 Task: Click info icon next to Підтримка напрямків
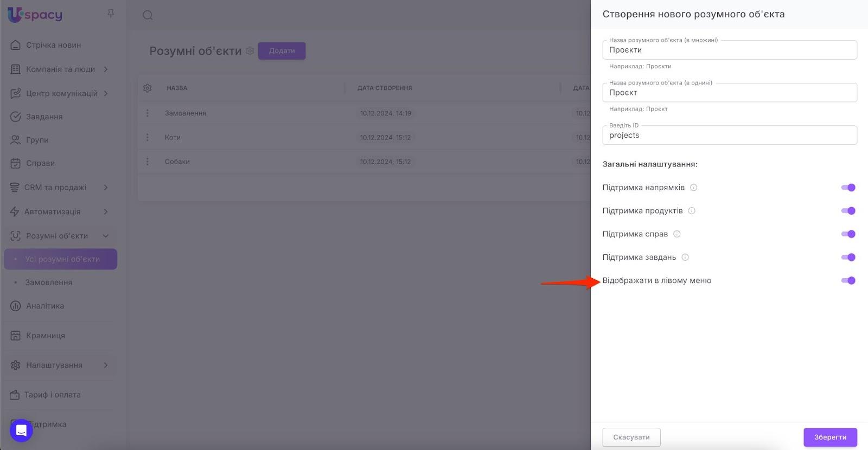[693, 188]
